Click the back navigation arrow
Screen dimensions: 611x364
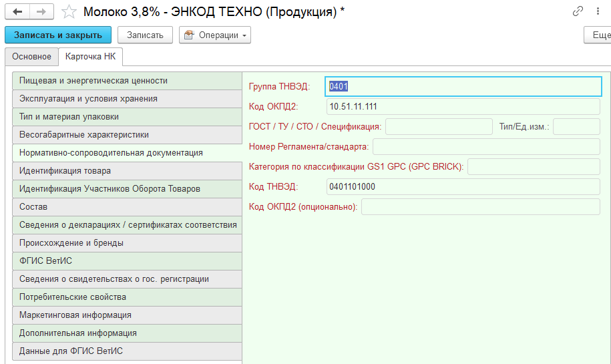pos(17,11)
